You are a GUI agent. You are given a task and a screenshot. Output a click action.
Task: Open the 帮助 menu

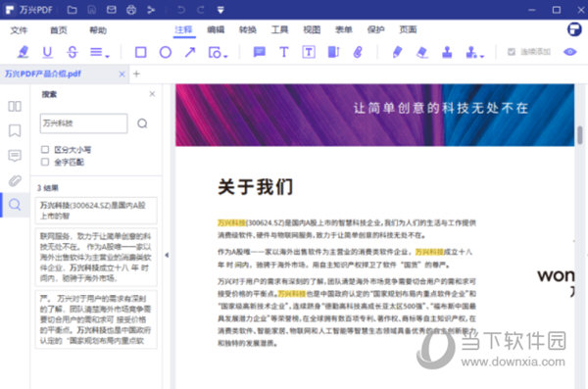tap(98, 30)
